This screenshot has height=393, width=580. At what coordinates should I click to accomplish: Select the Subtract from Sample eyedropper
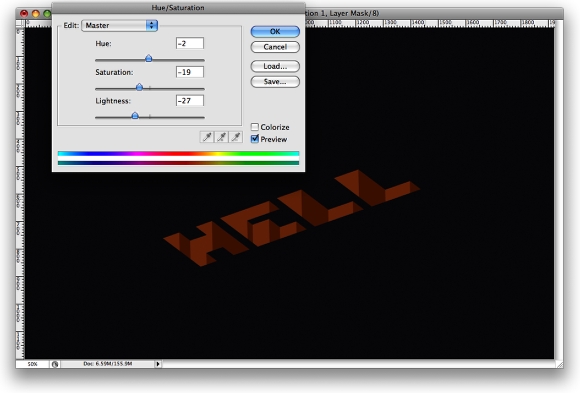point(236,137)
